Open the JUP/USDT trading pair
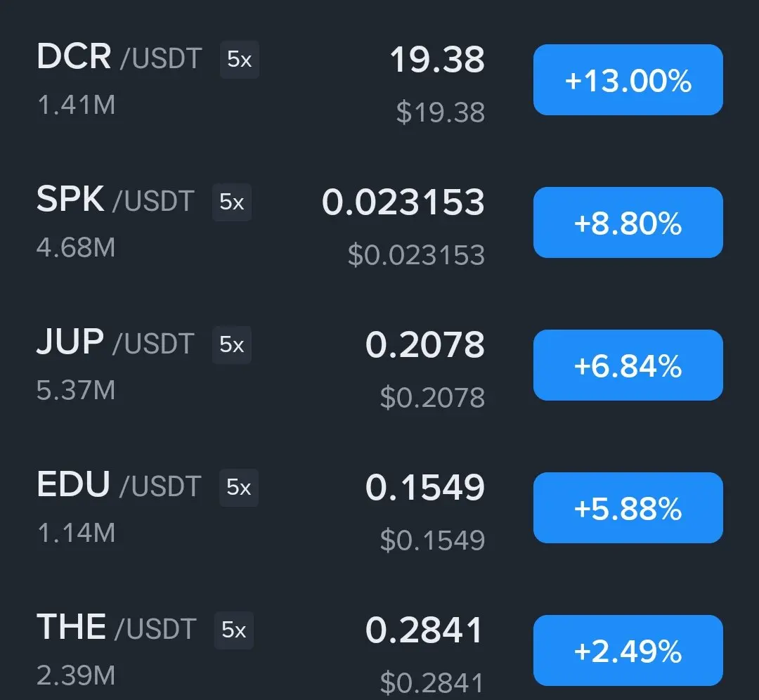 [115, 342]
